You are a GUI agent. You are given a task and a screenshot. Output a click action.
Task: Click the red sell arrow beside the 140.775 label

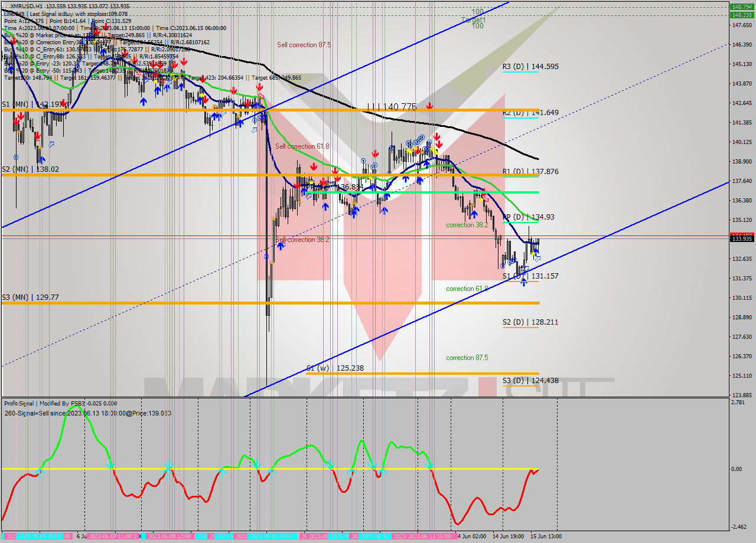tap(429, 106)
